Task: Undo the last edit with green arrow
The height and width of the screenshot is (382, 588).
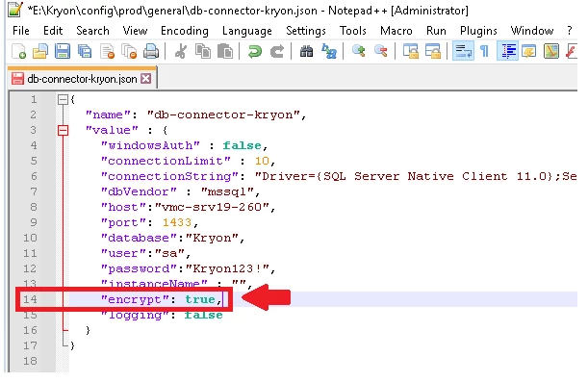Action: point(255,51)
